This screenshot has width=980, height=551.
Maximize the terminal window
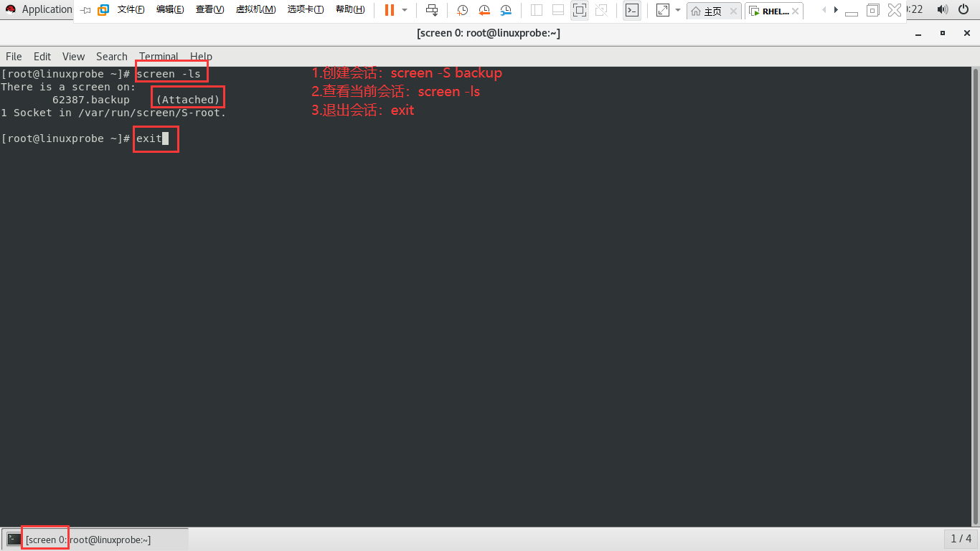[x=943, y=33]
